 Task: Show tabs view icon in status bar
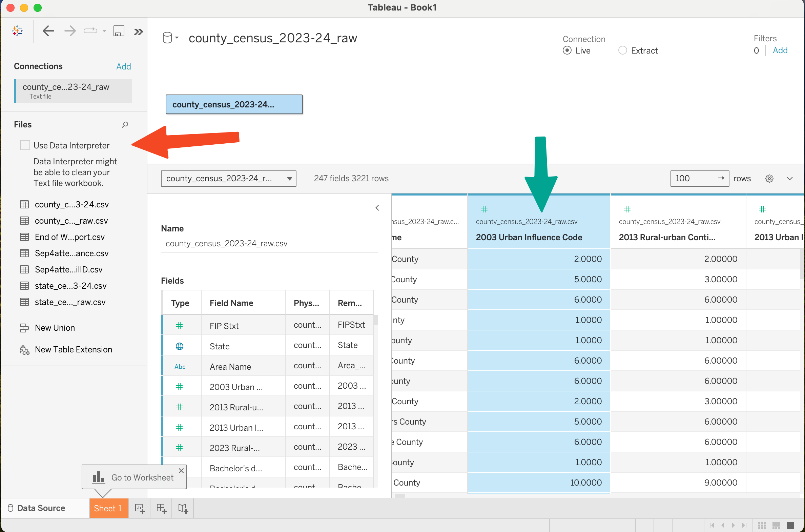tap(790, 525)
